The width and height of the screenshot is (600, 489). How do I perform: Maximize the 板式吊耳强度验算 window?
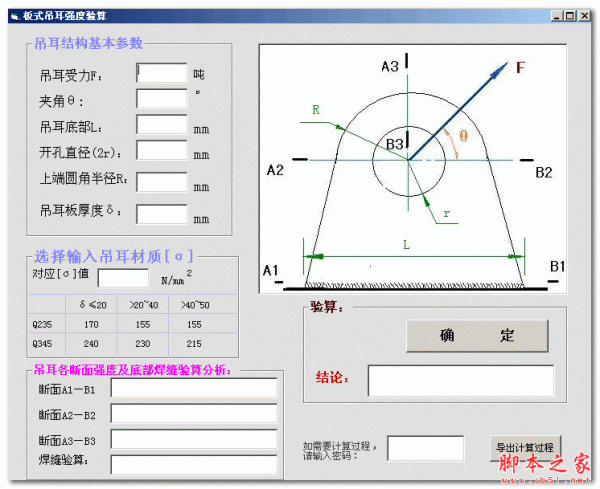(x=569, y=16)
